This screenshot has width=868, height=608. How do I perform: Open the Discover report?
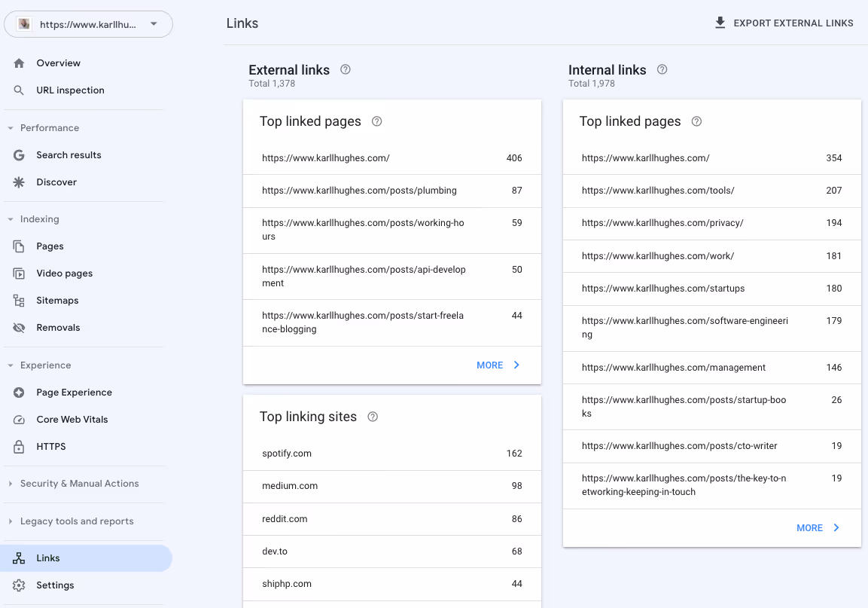[x=87, y=182]
